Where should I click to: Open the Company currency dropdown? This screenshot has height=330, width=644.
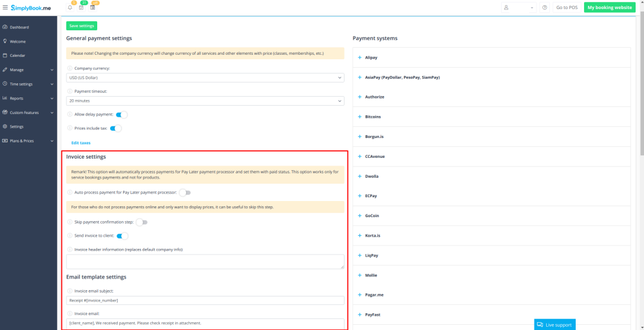(205, 78)
